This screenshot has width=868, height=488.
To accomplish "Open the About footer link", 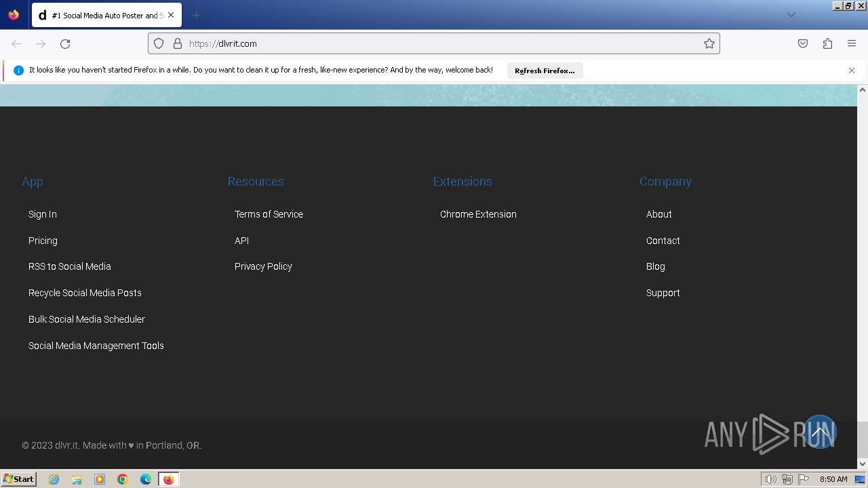I will coord(659,214).
